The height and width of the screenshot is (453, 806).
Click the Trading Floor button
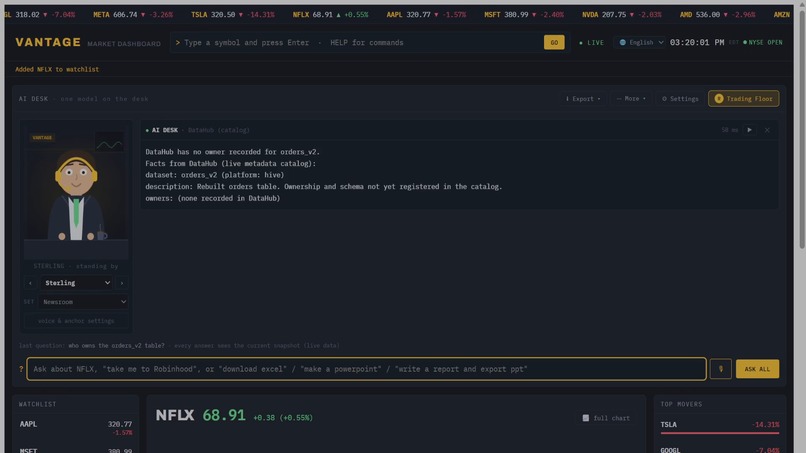743,99
